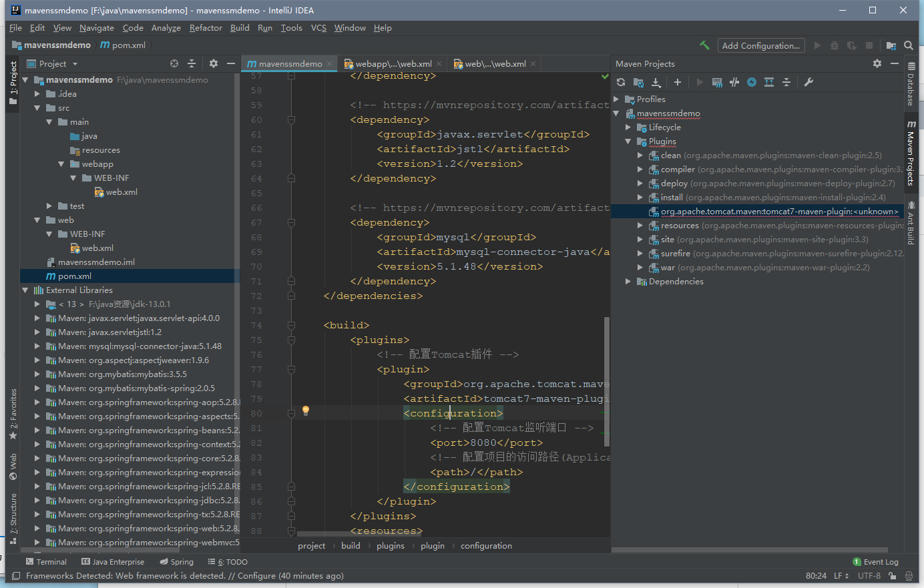Screen dimensions: 924x588
Task: Collapse all in Project panel header
Action: pos(192,63)
